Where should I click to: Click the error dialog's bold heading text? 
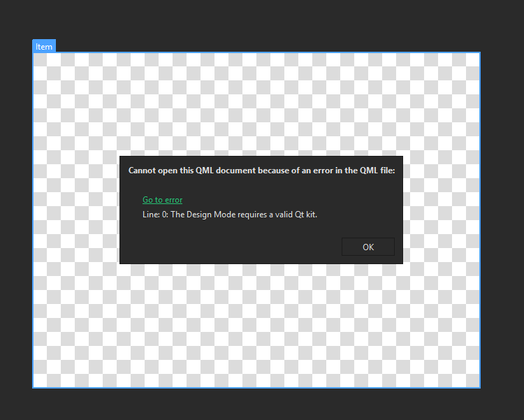pos(261,171)
